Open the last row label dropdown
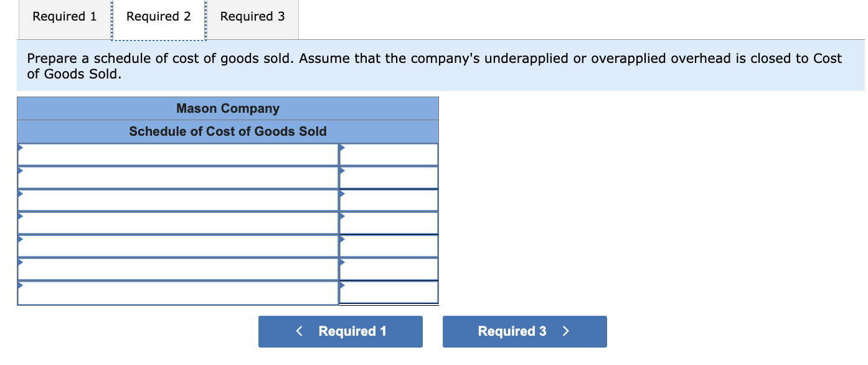The height and width of the screenshot is (365, 868). pos(179,292)
